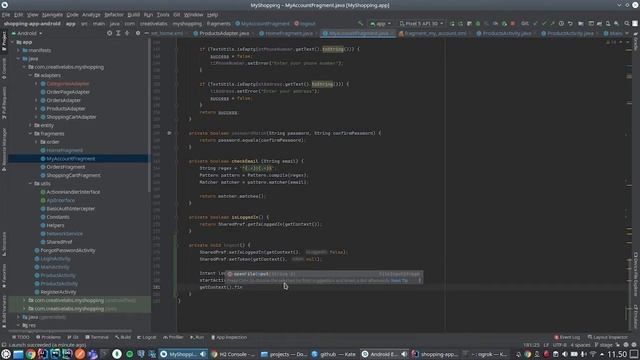
Task: Click the user avatar icon in toolbar
Action: click(635, 24)
